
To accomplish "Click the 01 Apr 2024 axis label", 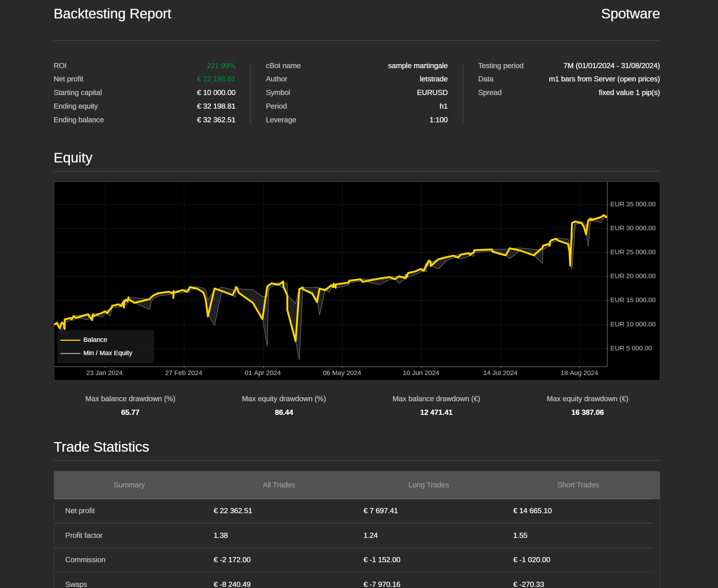I will [x=262, y=373].
